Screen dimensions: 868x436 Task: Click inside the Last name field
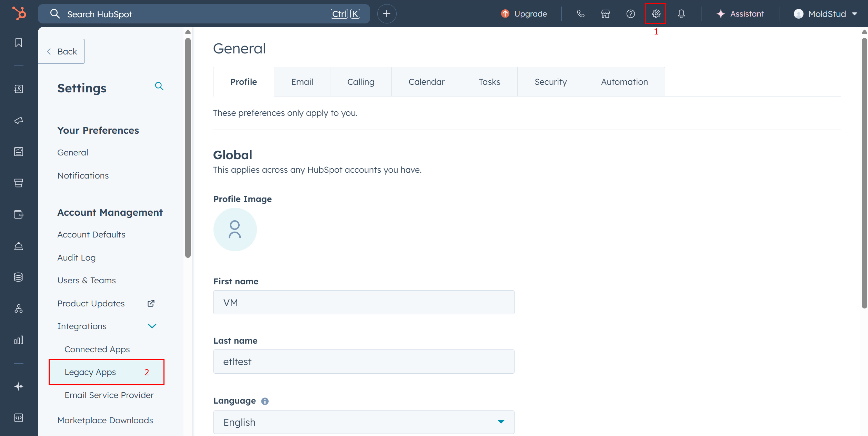point(363,361)
